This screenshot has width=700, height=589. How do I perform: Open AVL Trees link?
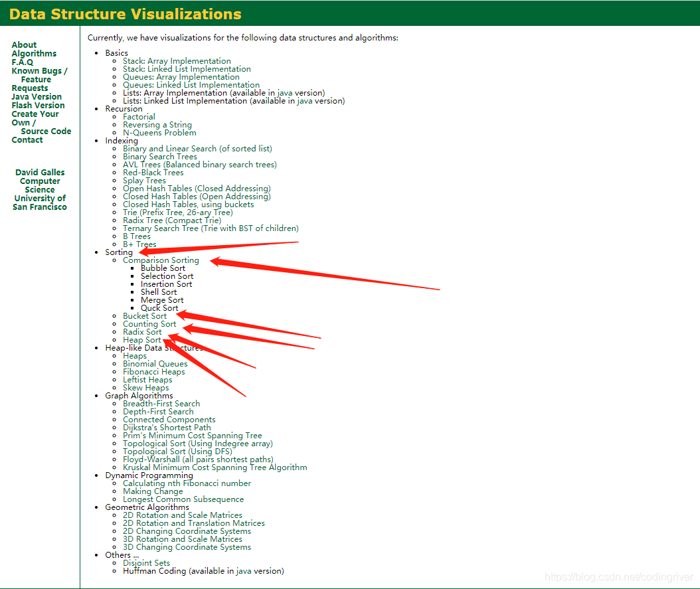(199, 165)
